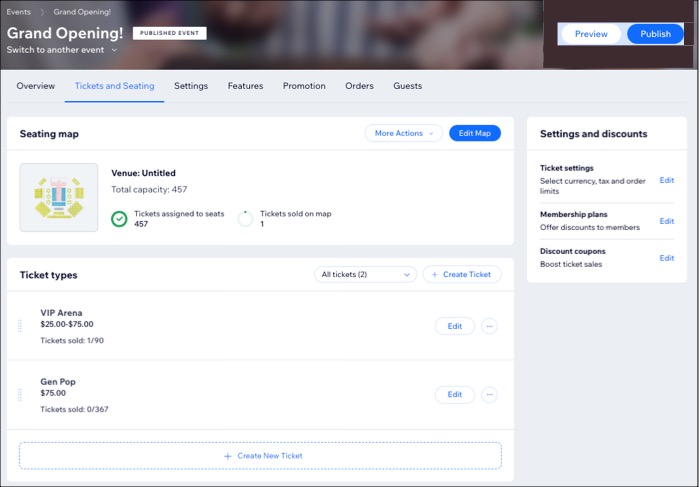700x487 pixels.
Task: Edit Ticket settings link
Action: pyautogui.click(x=667, y=180)
